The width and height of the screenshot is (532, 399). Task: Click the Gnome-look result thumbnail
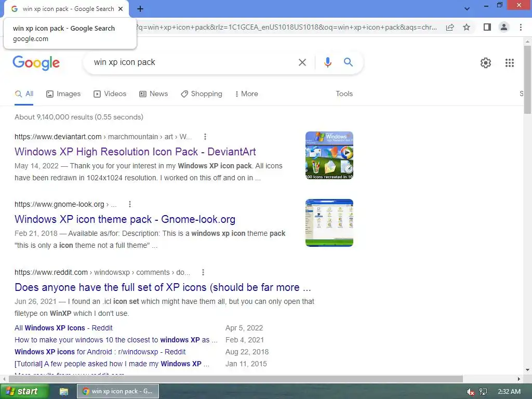tap(329, 222)
